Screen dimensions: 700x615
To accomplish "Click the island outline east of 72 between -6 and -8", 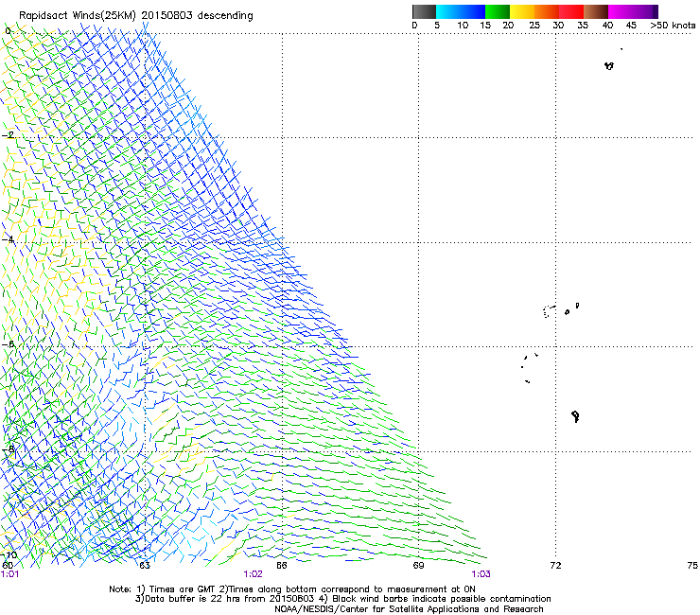I will tap(575, 416).
